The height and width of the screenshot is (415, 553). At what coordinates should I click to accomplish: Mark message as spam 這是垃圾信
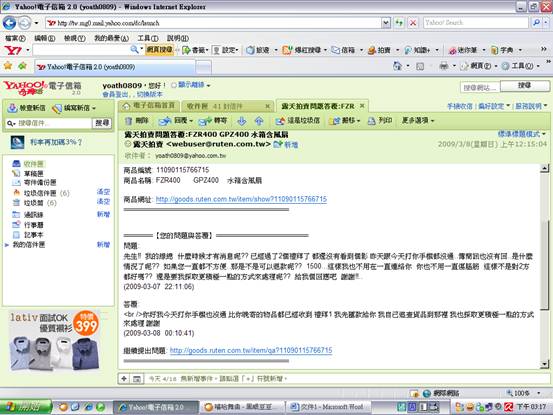[x=298, y=121]
